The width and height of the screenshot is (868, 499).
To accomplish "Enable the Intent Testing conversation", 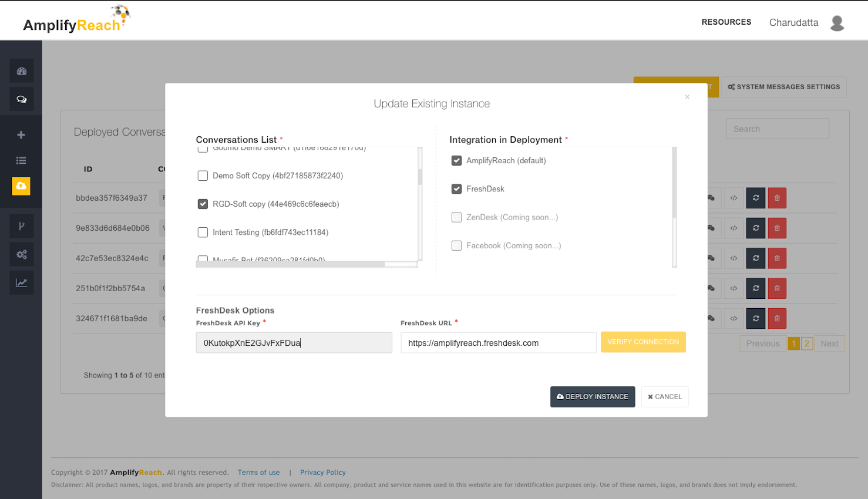I will [x=203, y=232].
